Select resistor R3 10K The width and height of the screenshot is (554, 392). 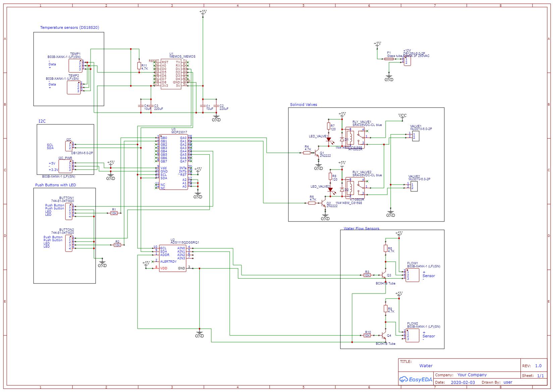pyautogui.click(x=367, y=275)
